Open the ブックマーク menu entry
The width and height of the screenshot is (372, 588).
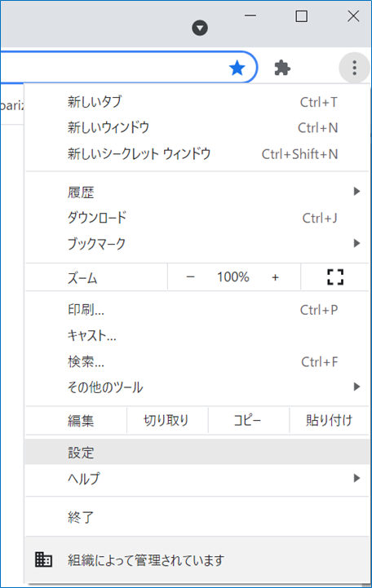[x=197, y=244]
